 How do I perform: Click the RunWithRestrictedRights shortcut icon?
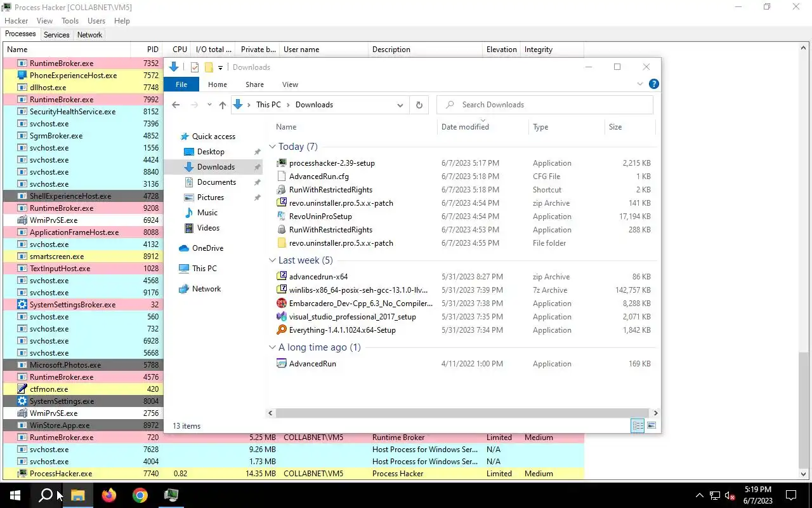click(x=282, y=190)
